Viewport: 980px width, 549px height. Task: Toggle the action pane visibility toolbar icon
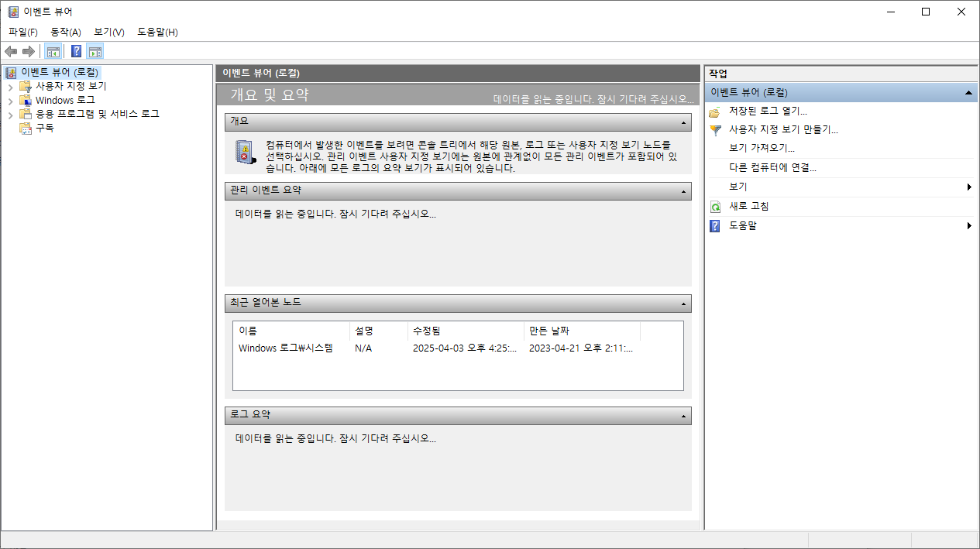95,51
